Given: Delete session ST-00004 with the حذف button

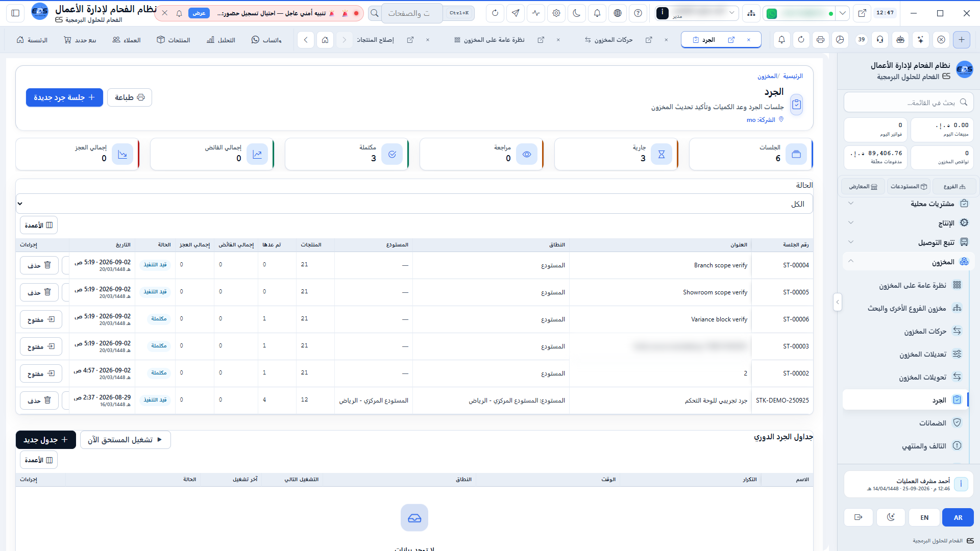Looking at the screenshot, I should click(39, 265).
